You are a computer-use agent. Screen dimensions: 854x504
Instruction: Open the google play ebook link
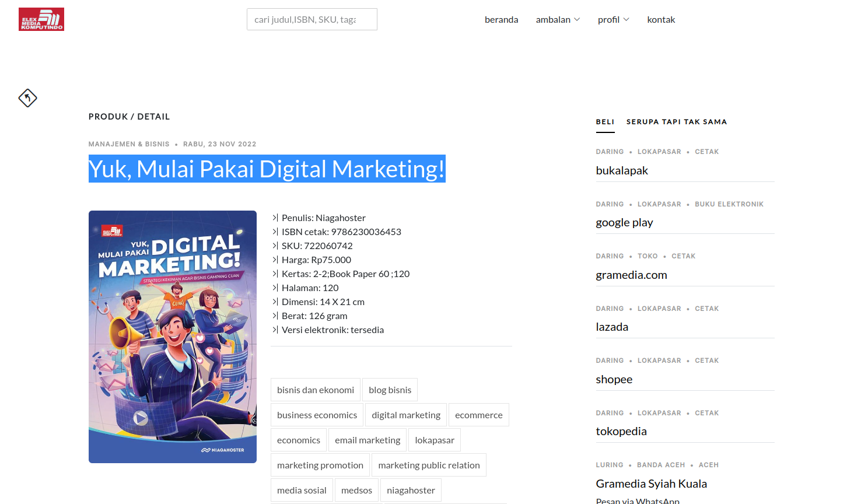(624, 222)
